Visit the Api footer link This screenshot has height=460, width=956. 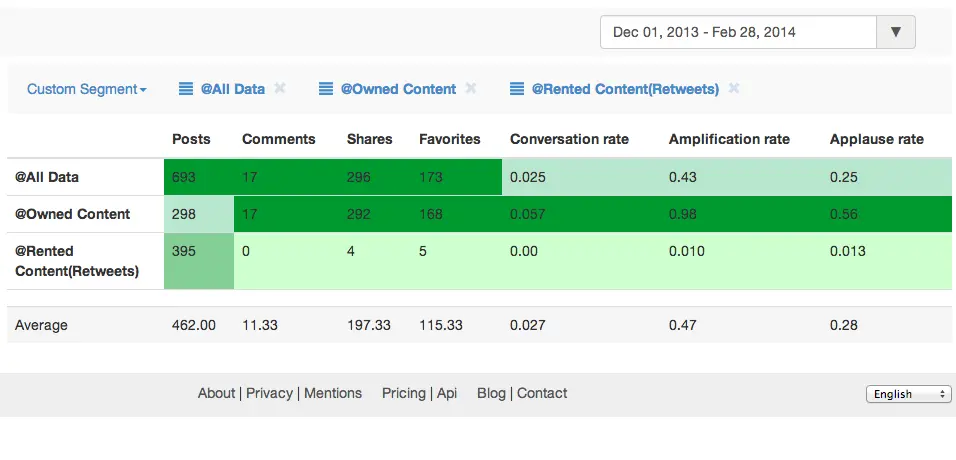point(447,393)
